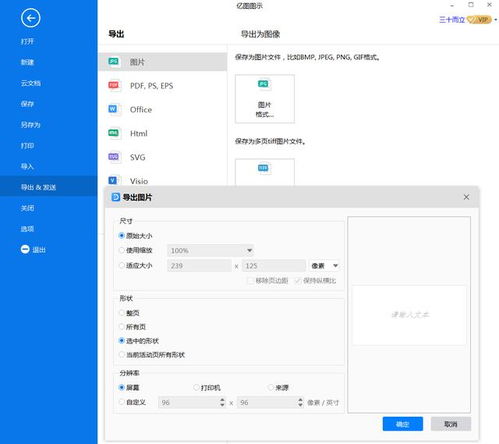The width and height of the screenshot is (499, 444).
Task: Select 自定义 resolution radio option
Action: point(121,402)
